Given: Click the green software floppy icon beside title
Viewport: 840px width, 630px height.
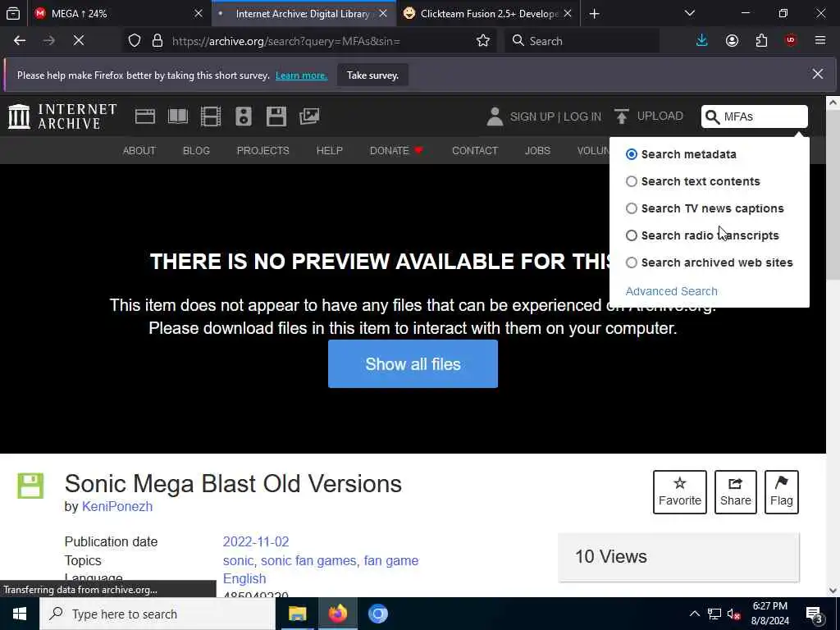Looking at the screenshot, I should (x=30, y=486).
